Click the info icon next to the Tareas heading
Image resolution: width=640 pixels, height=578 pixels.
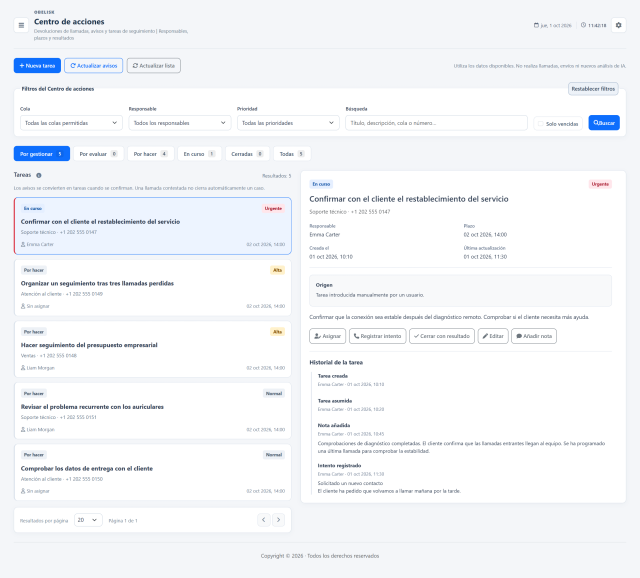point(39,176)
